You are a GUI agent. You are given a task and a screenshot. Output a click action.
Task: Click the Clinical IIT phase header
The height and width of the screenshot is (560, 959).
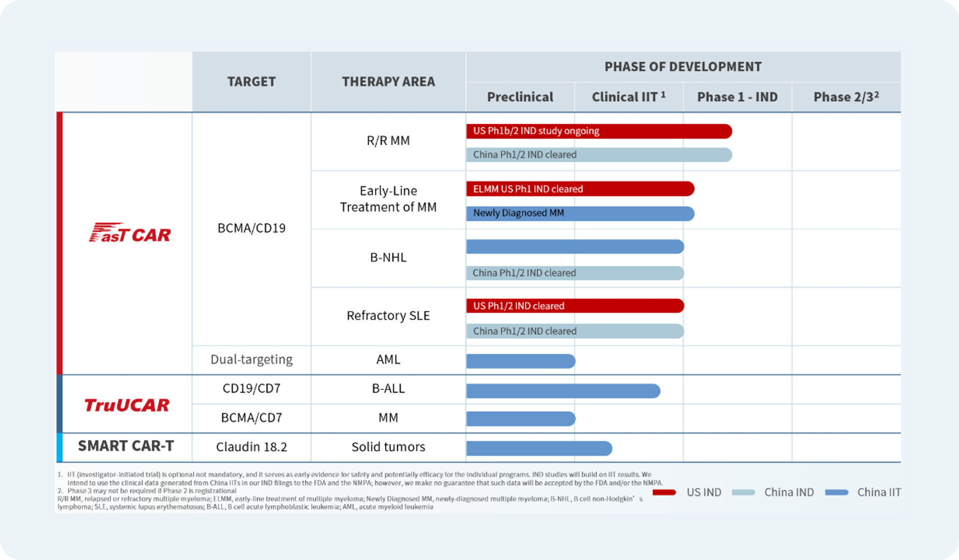[629, 97]
